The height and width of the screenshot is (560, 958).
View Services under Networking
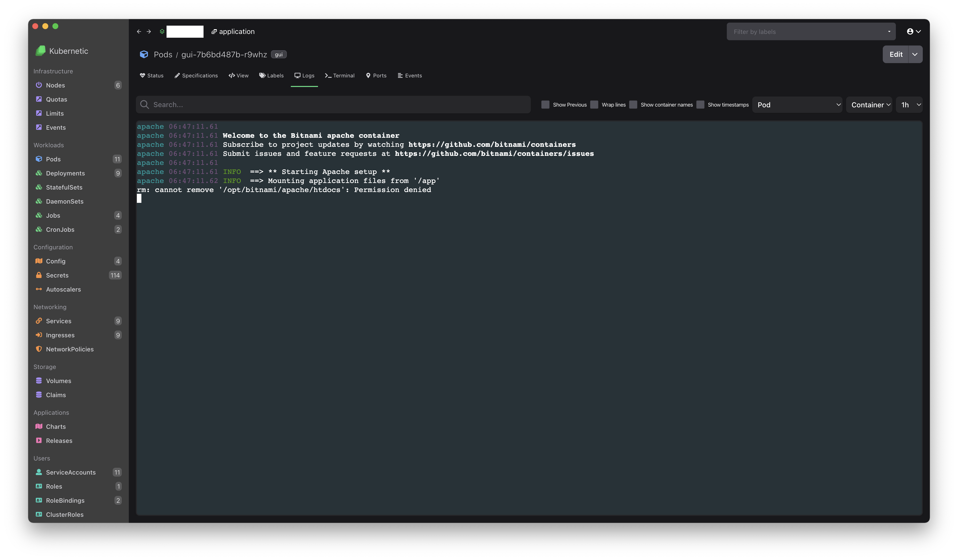point(59,321)
